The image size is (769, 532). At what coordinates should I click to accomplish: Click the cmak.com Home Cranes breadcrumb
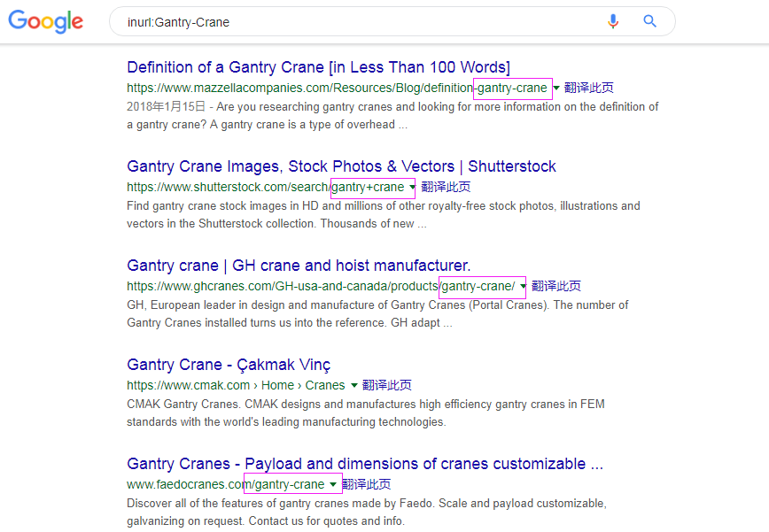tap(236, 386)
